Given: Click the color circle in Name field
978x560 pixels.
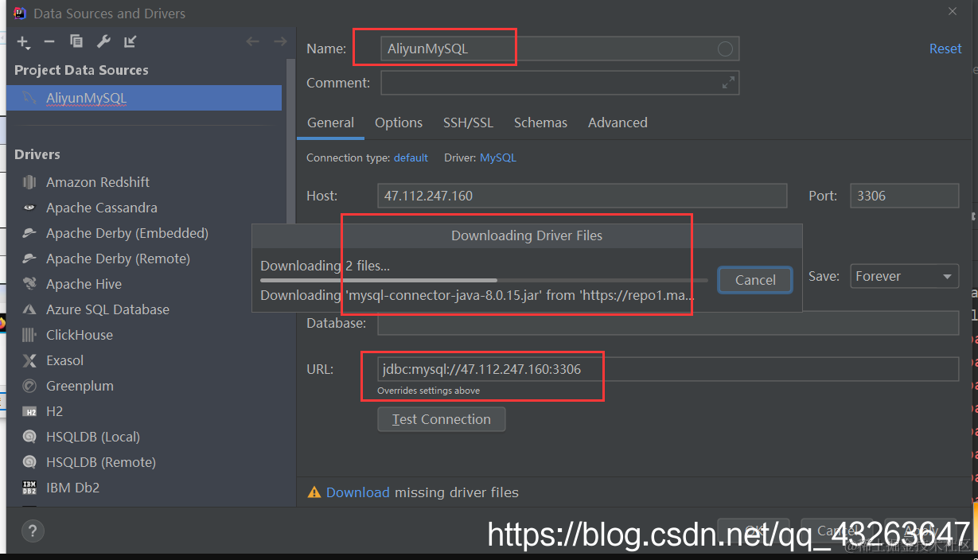Looking at the screenshot, I should 725,49.
